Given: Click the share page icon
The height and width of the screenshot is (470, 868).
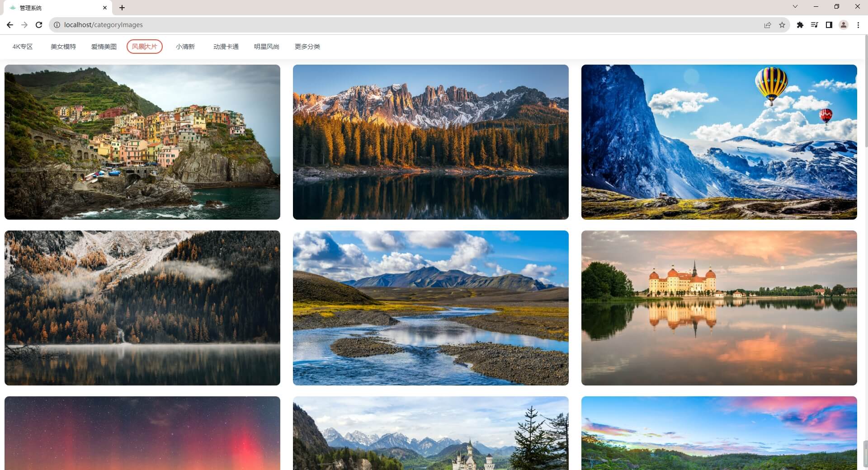Looking at the screenshot, I should point(768,25).
